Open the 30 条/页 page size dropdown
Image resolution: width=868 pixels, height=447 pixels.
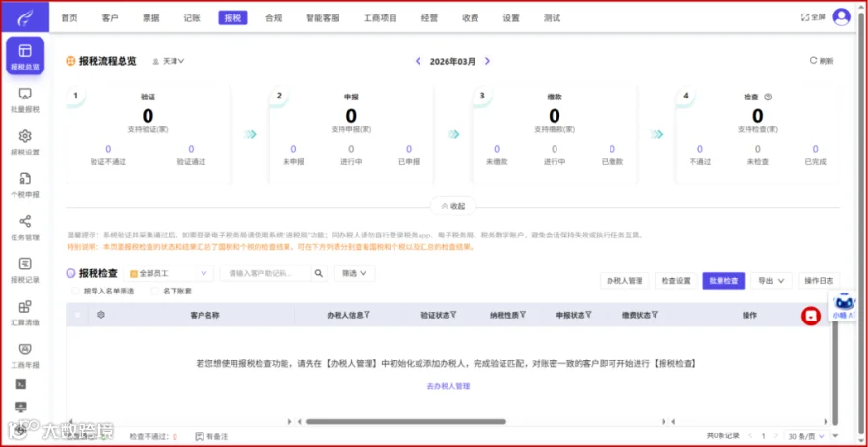(x=807, y=436)
